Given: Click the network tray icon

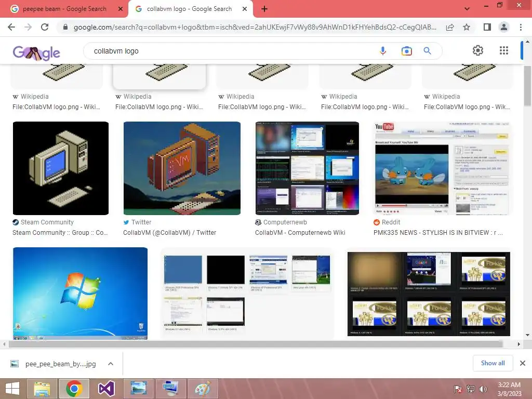Looking at the screenshot, I should click(471, 389).
